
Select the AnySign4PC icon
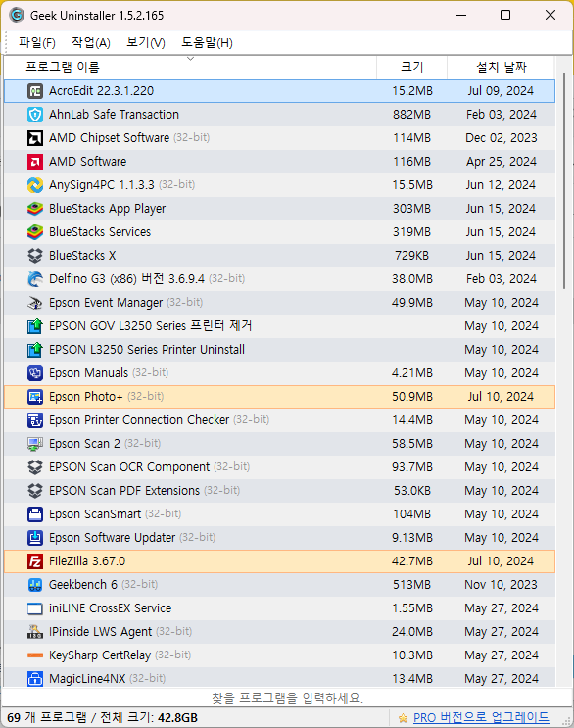pyautogui.click(x=35, y=185)
